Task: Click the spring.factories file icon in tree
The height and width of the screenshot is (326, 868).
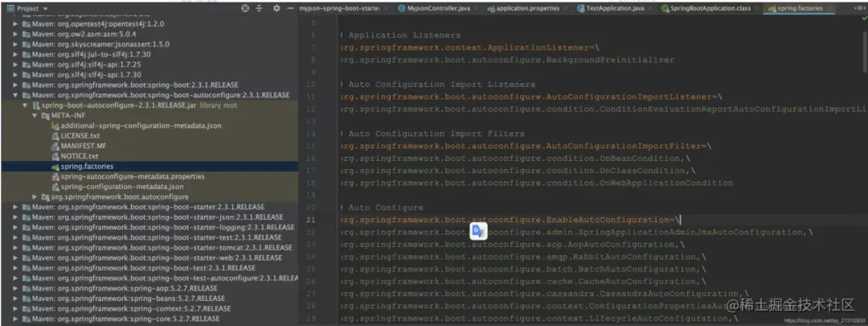Action: 55,167
